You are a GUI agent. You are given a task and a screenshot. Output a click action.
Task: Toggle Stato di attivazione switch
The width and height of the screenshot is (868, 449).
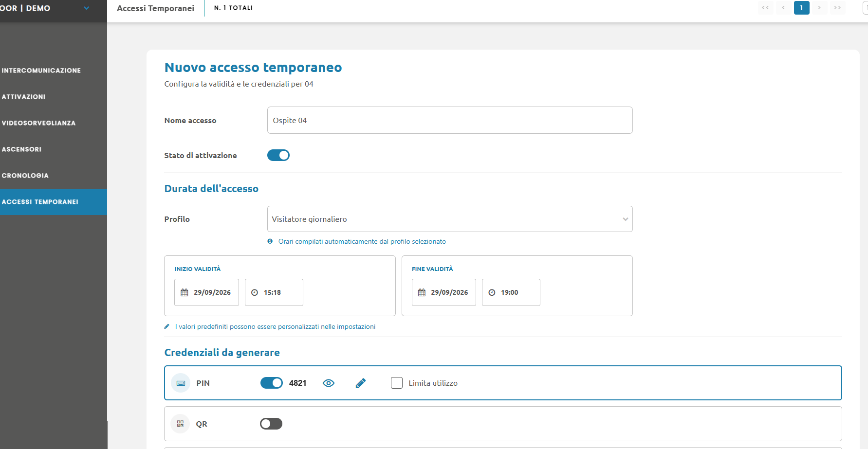click(278, 155)
